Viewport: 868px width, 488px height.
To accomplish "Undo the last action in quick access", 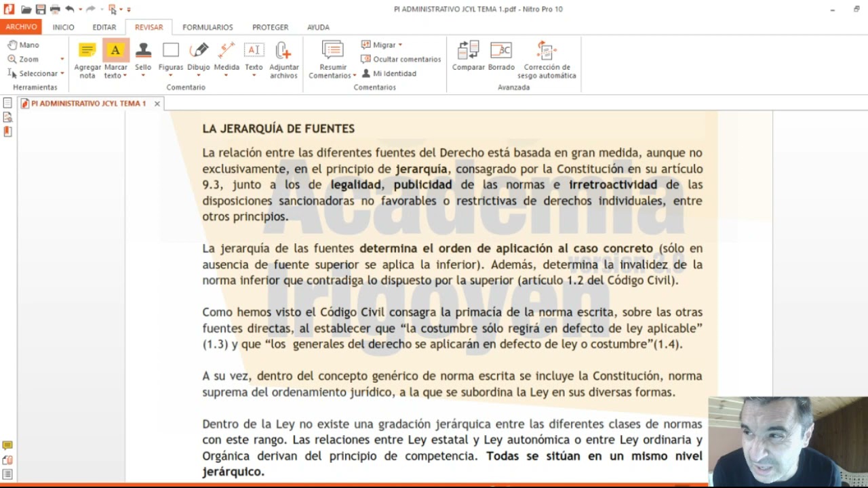I will point(69,9).
